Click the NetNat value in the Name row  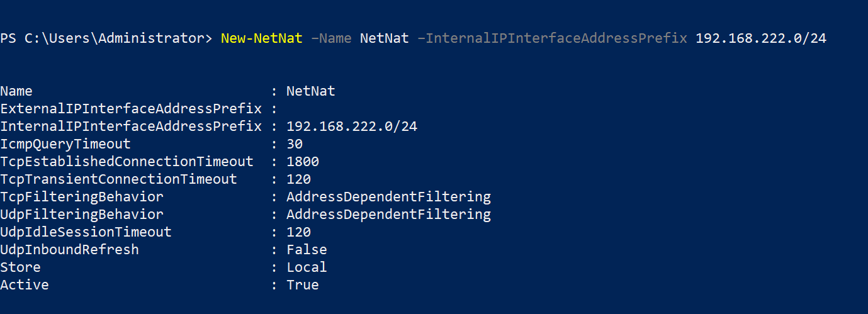(x=310, y=91)
